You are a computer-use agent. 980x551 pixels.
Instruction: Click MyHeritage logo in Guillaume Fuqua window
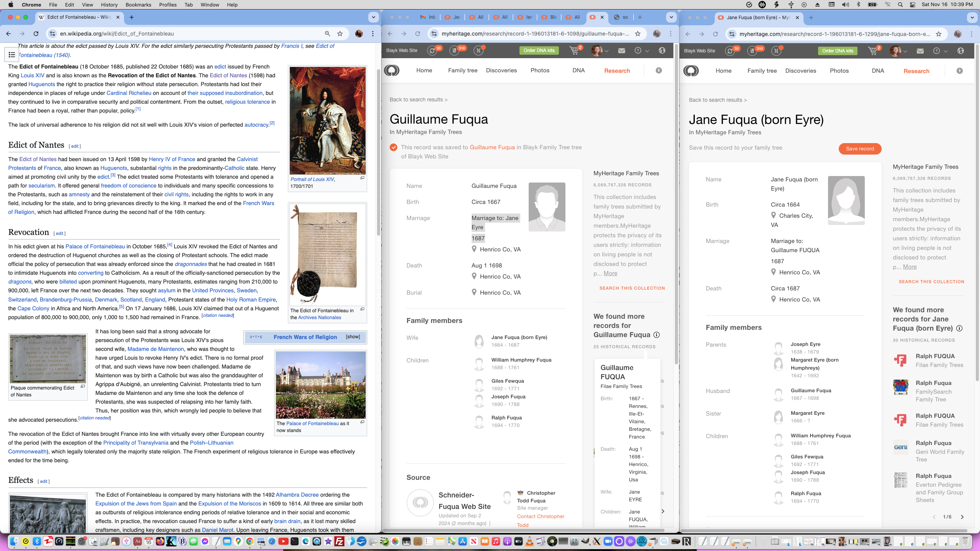pos(392,70)
